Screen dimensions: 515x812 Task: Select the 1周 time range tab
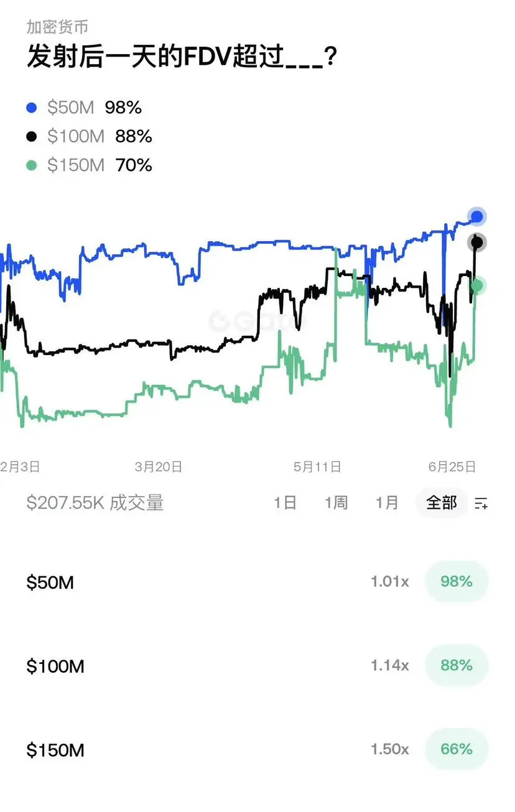[x=336, y=502]
